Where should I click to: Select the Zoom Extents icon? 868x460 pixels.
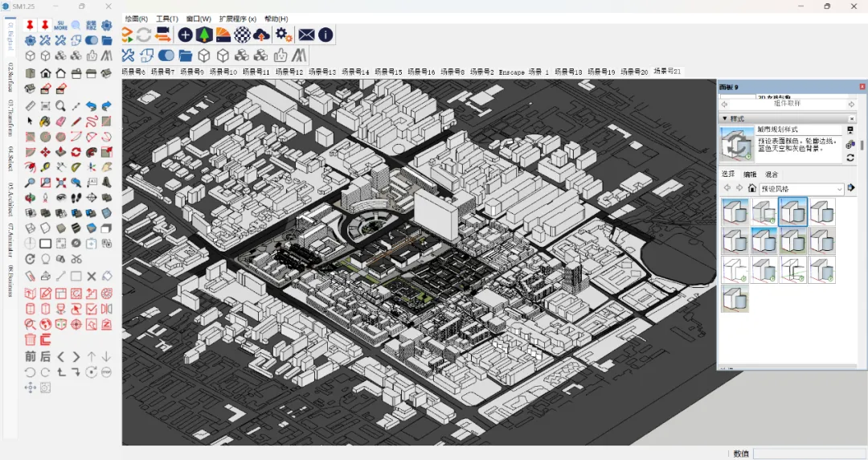point(61,183)
